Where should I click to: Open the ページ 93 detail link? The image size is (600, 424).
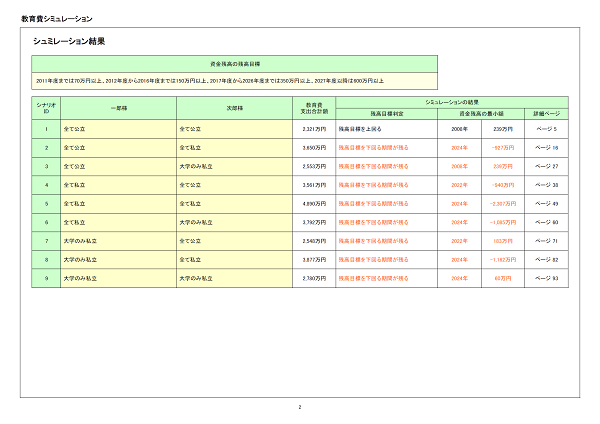pos(546,279)
